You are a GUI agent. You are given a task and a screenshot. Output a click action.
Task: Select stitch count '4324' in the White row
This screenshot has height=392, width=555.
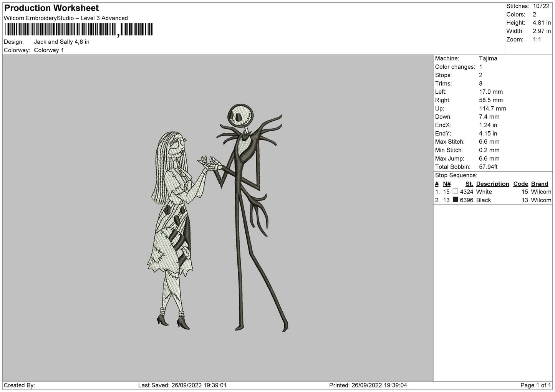(x=467, y=192)
